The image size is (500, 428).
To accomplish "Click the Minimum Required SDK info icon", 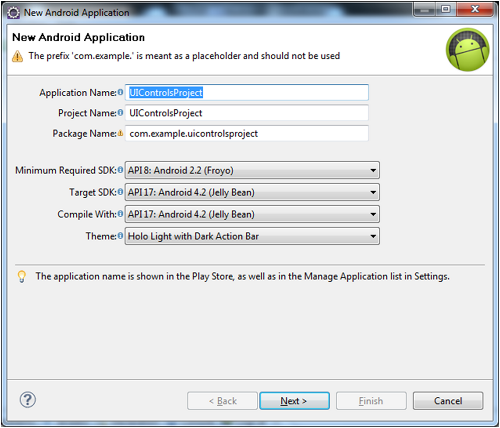I will point(120,170).
